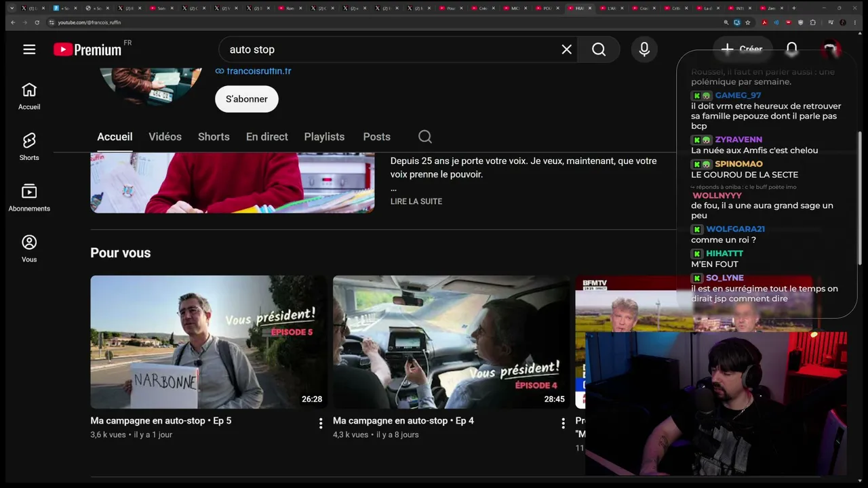Click the browser address bar URL
Screen dimensions: 868x488
[90, 22]
